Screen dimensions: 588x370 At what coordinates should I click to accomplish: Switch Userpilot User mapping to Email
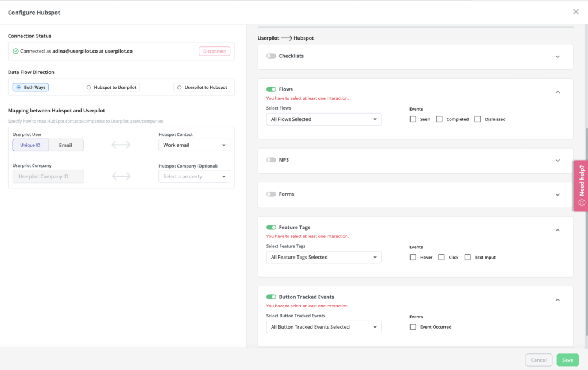(65, 145)
